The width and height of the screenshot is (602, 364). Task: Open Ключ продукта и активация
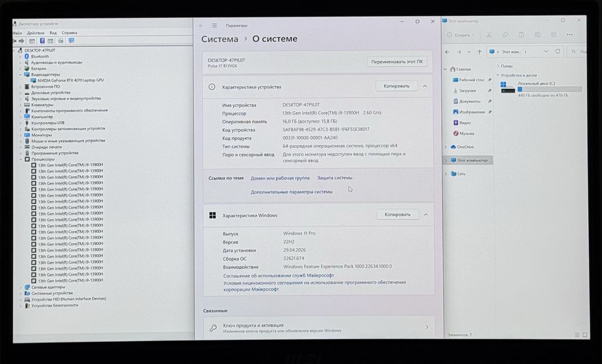[x=318, y=327]
